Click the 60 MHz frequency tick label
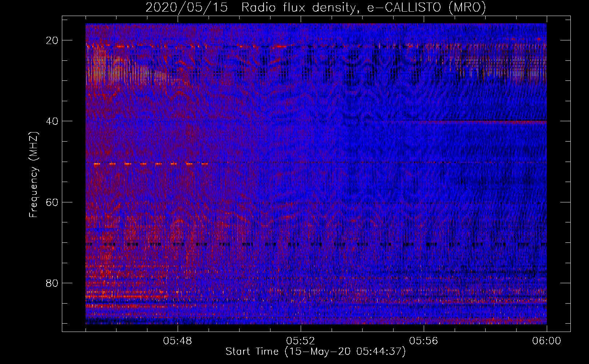Screen dimensions: 589x364 [x=52, y=202]
